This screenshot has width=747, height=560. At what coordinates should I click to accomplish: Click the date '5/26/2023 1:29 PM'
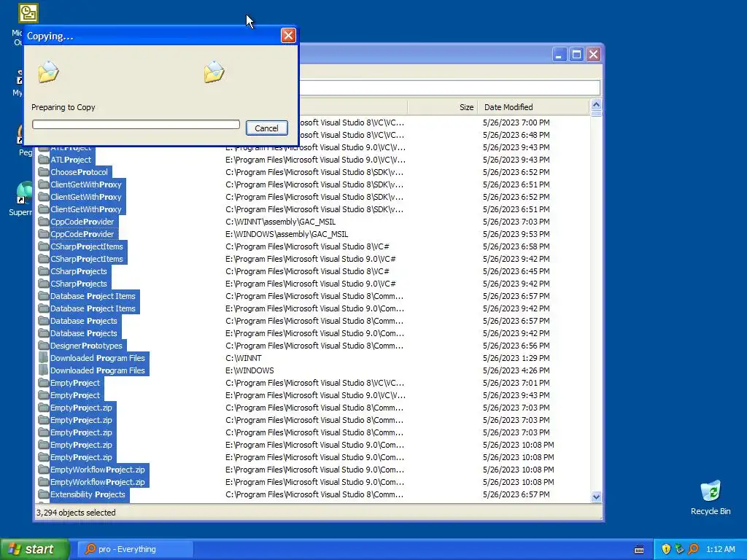point(516,357)
